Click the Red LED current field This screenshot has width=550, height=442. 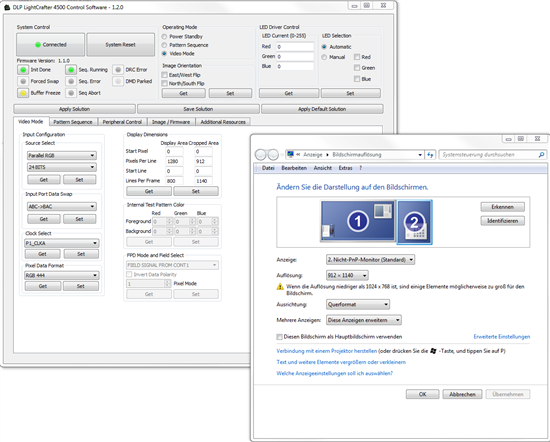295,47
